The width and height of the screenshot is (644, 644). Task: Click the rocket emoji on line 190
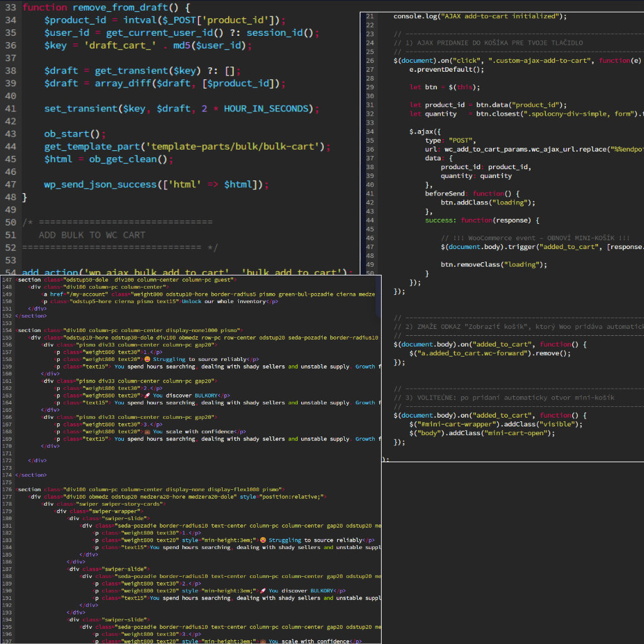click(x=263, y=591)
